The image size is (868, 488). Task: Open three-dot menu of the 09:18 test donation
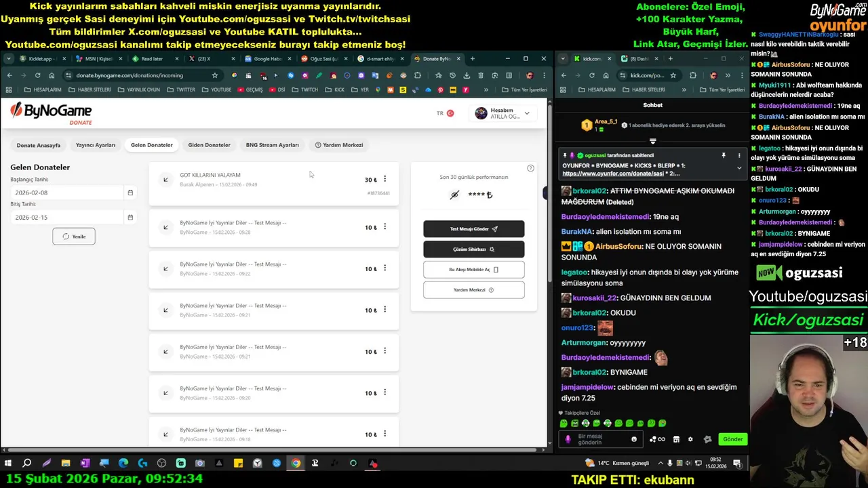[x=384, y=434]
